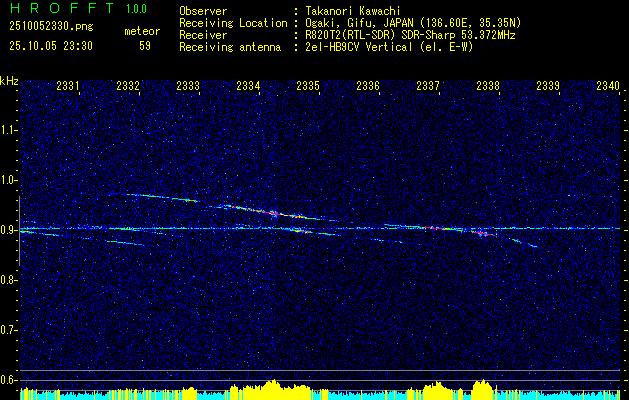Click the Observer field label

pyautogui.click(x=203, y=12)
